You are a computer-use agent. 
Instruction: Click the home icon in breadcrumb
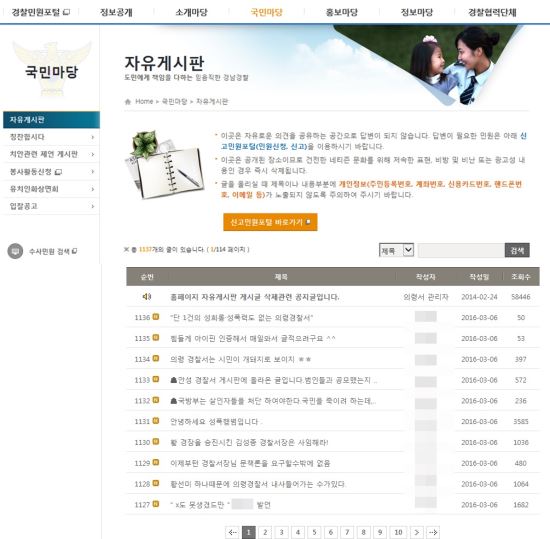[x=128, y=102]
